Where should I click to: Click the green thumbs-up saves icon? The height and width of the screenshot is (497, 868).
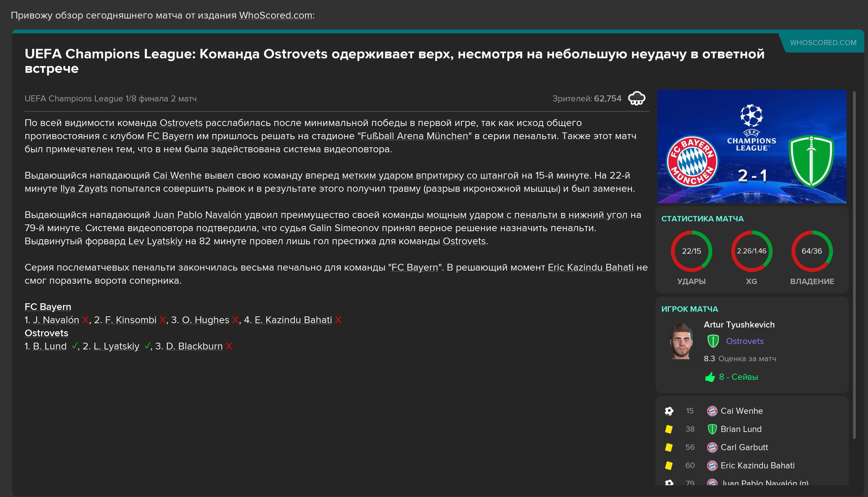(x=710, y=377)
